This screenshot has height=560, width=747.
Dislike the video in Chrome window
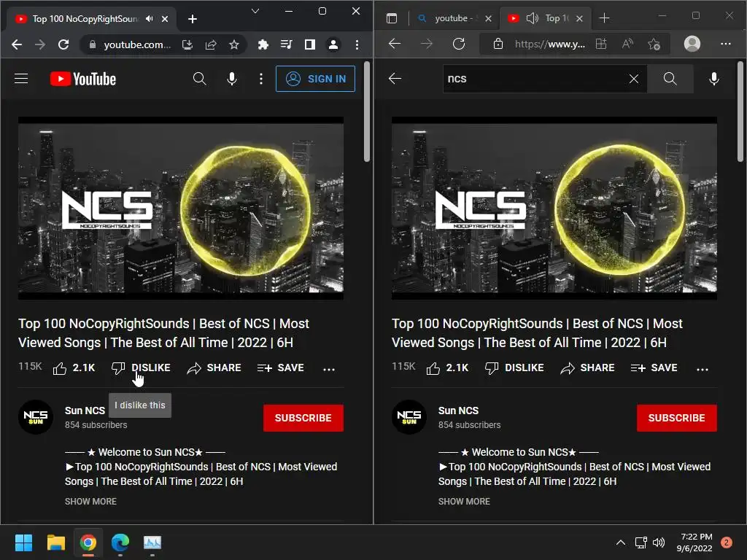(141, 368)
